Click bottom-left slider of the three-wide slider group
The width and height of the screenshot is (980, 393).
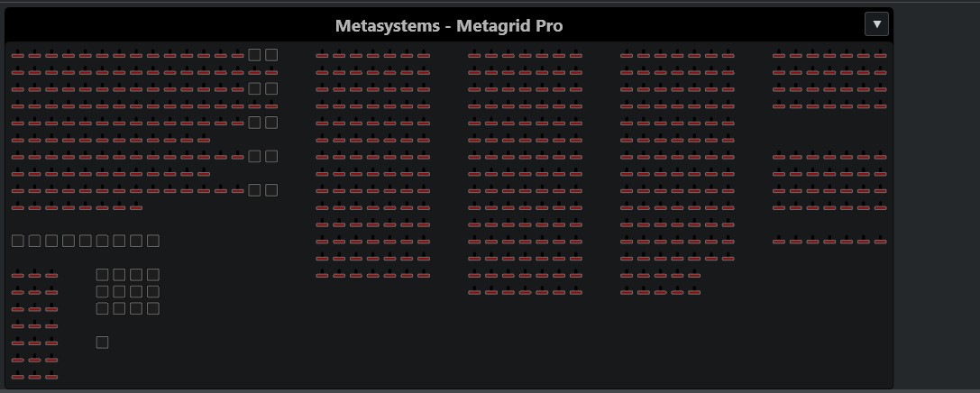click(x=17, y=376)
